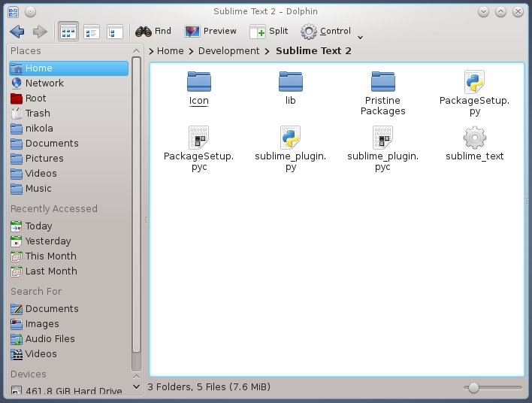Click the Places panel header label

(x=26, y=51)
